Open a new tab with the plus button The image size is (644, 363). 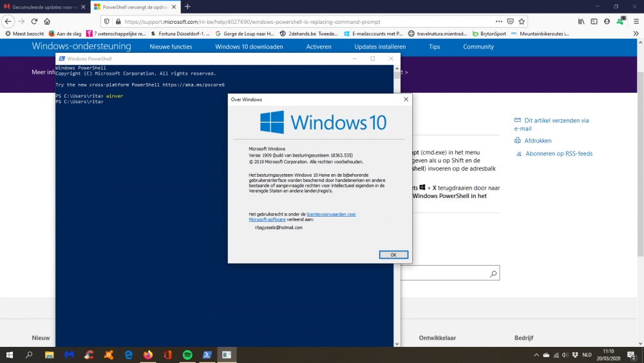pos(187,6)
